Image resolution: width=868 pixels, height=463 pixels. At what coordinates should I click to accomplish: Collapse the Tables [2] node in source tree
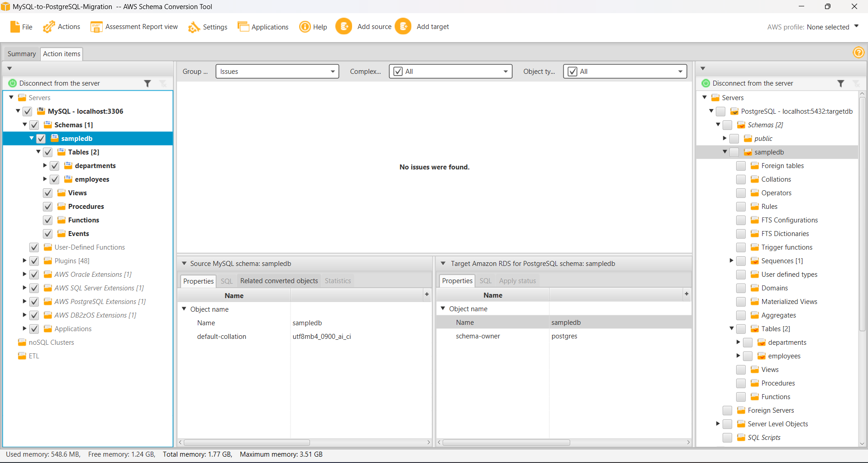[38, 152]
